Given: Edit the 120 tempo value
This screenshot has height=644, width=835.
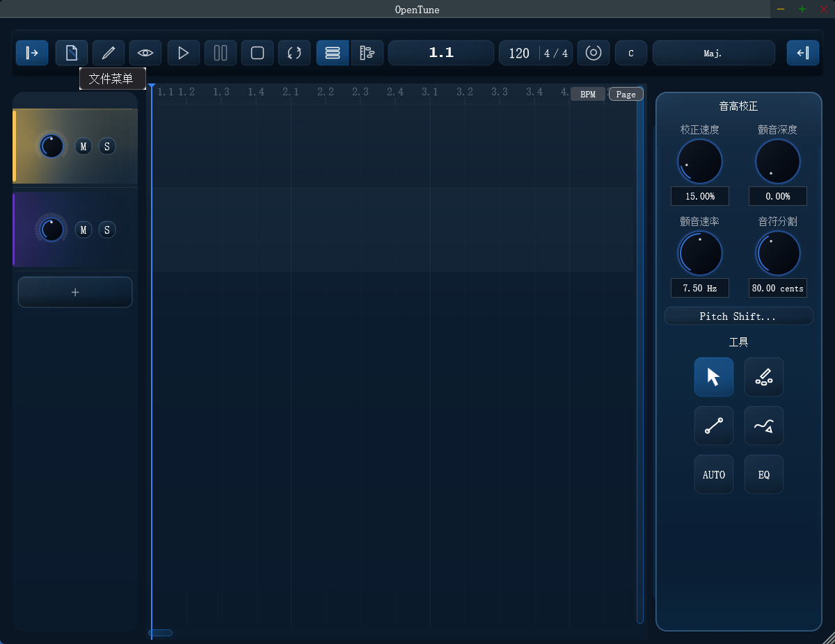Looking at the screenshot, I should coord(519,53).
